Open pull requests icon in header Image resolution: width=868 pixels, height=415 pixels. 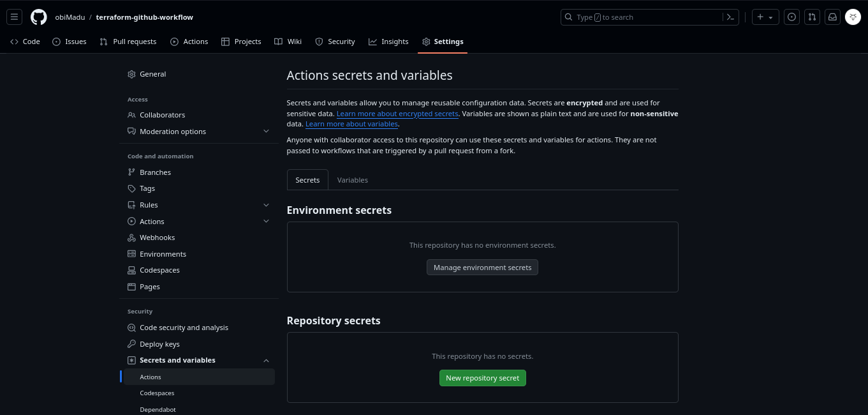[812, 17]
